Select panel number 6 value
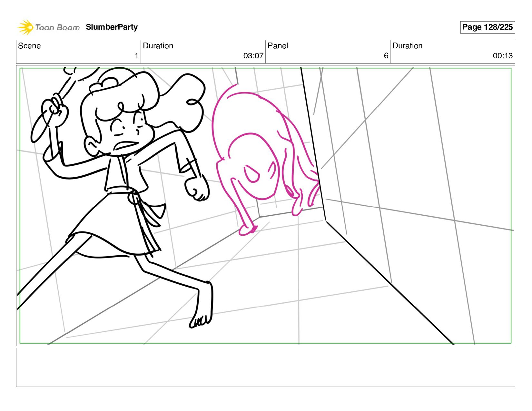Screen dimensions: 532x411 click(386, 56)
